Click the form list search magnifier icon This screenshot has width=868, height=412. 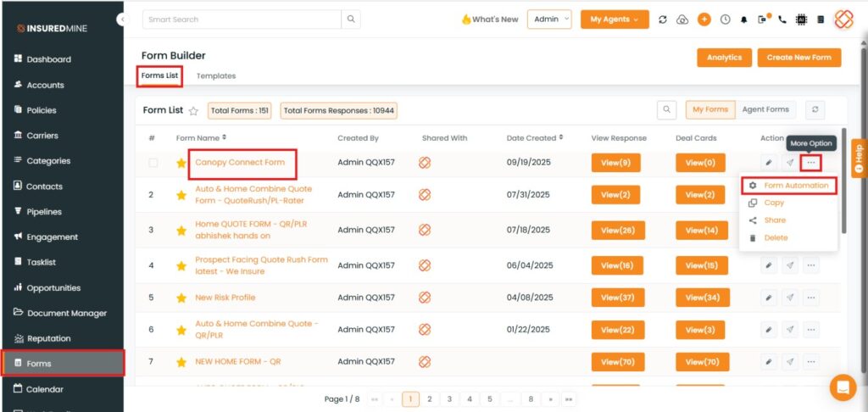[667, 109]
